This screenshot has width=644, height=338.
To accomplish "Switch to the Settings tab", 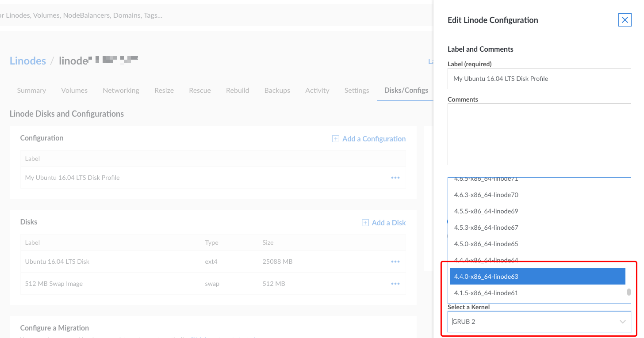I will pyautogui.click(x=356, y=90).
